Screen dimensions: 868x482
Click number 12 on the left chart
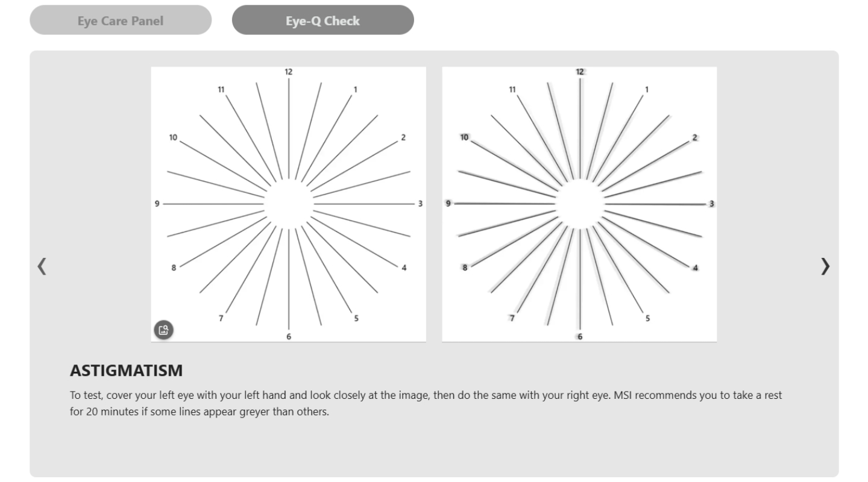289,72
